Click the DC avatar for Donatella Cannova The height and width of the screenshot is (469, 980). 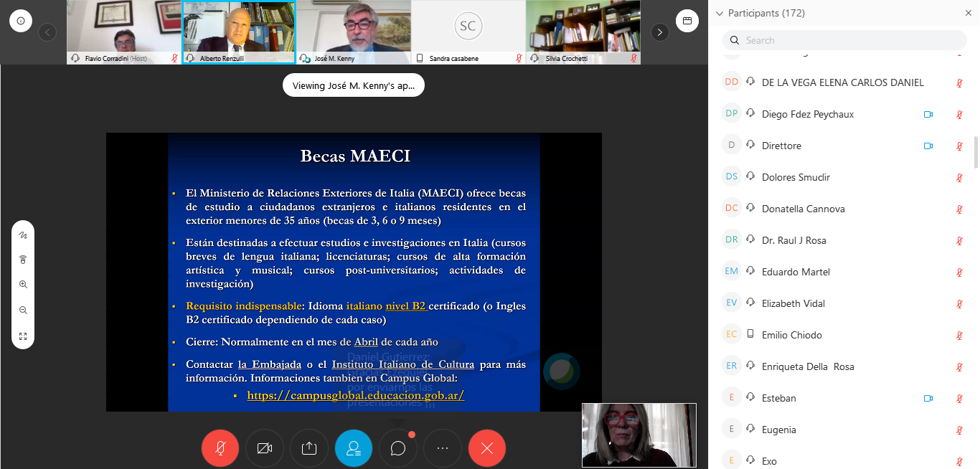732,209
